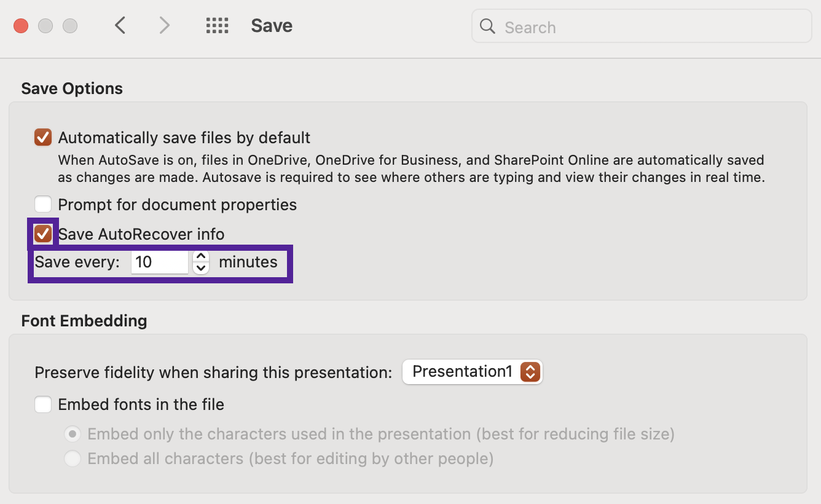Screen dimensions: 821x504
Task: Click the Save every minutes text field
Action: [159, 262]
